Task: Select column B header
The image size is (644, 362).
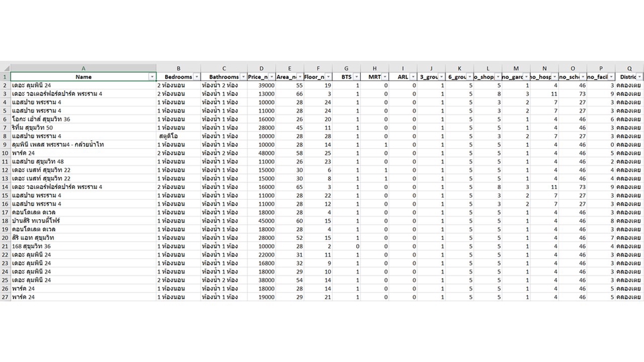Action: [x=178, y=68]
